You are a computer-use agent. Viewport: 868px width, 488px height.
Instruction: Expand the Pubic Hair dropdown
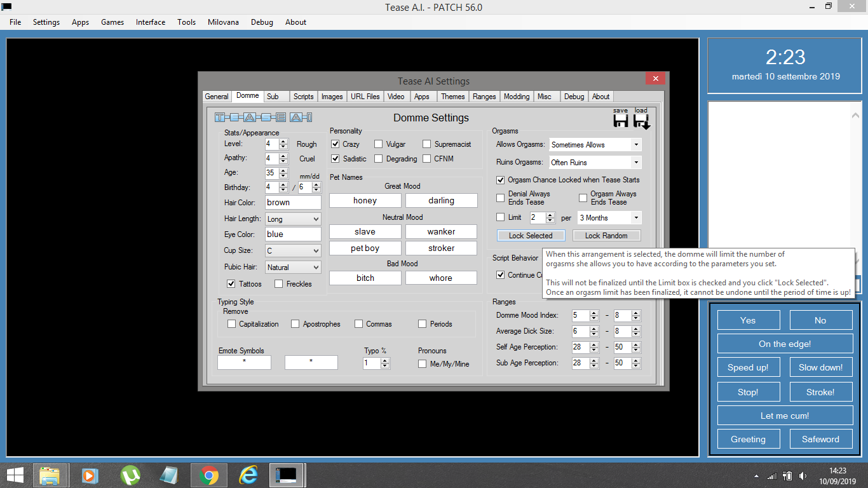(x=293, y=268)
